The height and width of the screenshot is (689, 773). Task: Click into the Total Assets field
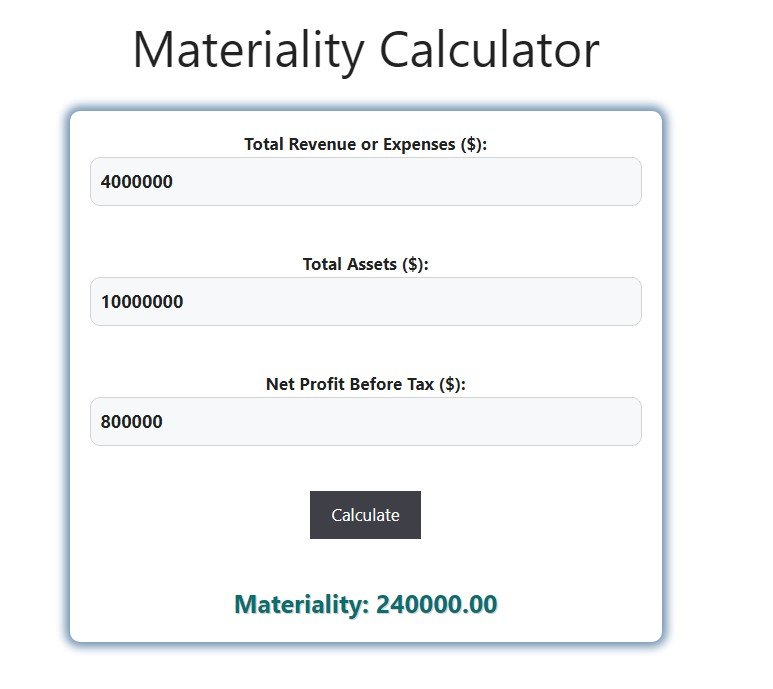point(365,302)
